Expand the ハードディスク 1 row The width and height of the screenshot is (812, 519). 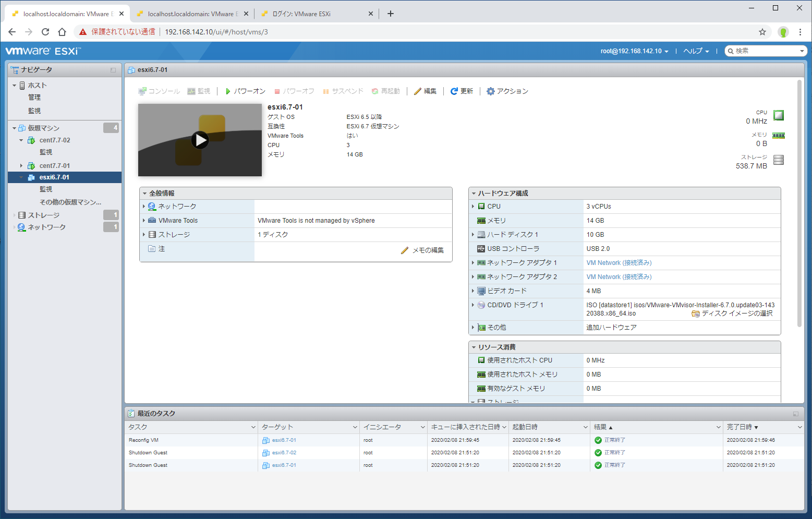[473, 235]
